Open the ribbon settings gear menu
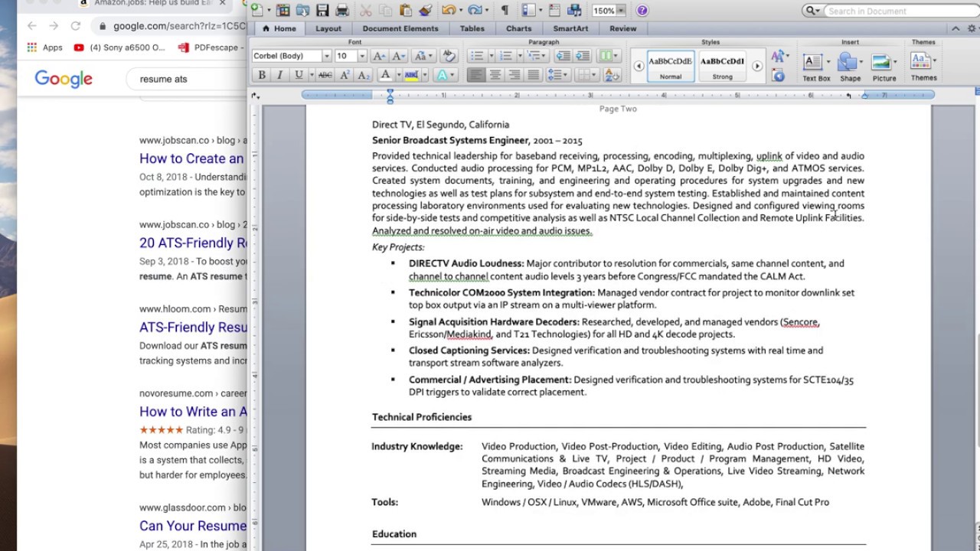Image resolution: width=980 pixels, height=551 pixels. (971, 28)
